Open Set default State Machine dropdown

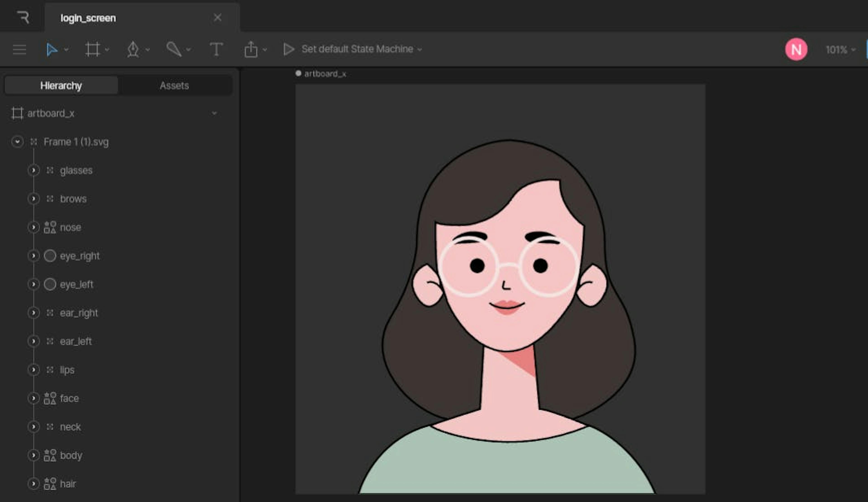361,49
